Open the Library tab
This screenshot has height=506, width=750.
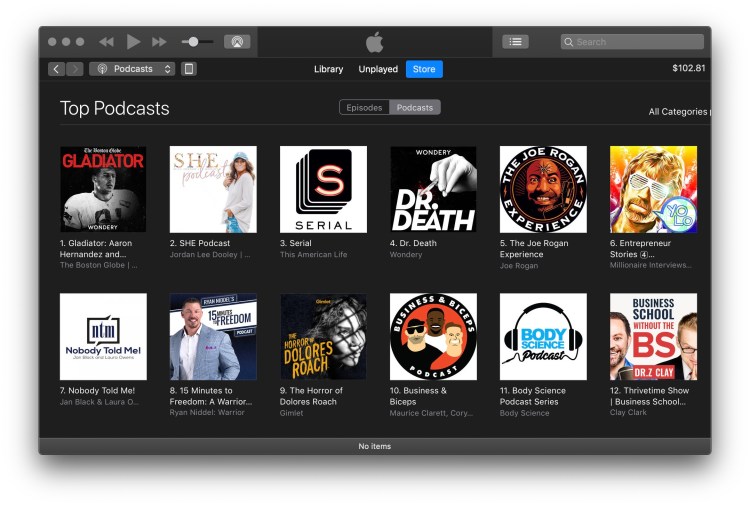click(x=328, y=69)
